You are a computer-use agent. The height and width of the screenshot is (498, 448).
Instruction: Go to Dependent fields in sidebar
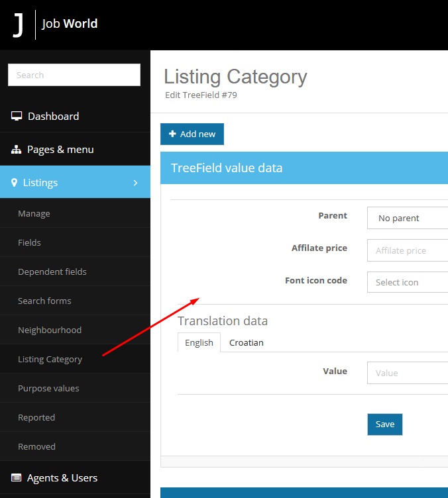tap(52, 272)
